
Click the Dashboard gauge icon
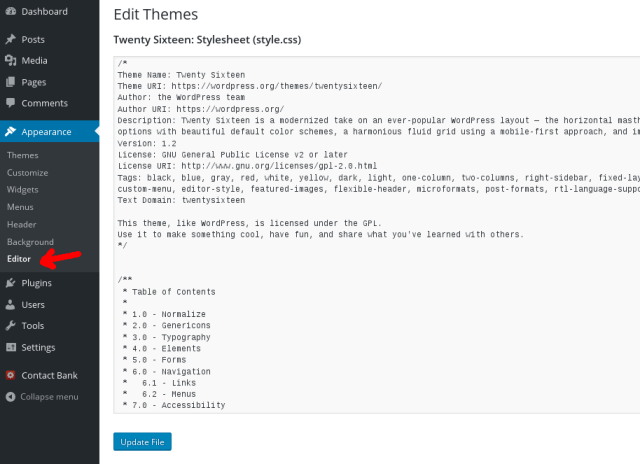(x=11, y=11)
